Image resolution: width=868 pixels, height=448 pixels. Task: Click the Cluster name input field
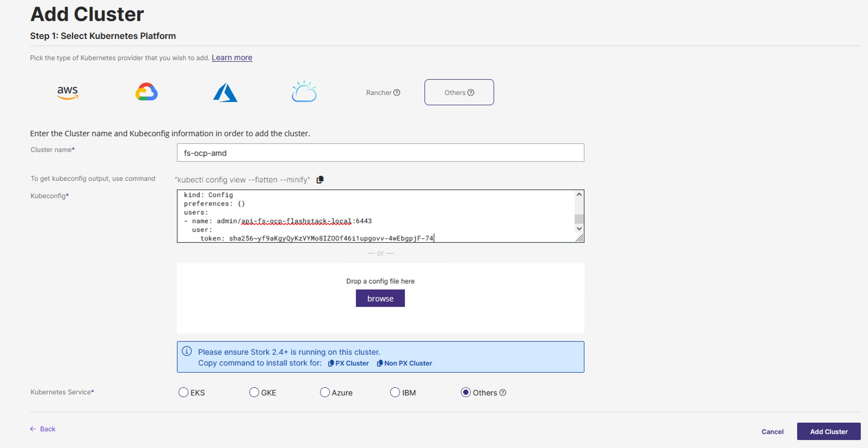(x=380, y=153)
